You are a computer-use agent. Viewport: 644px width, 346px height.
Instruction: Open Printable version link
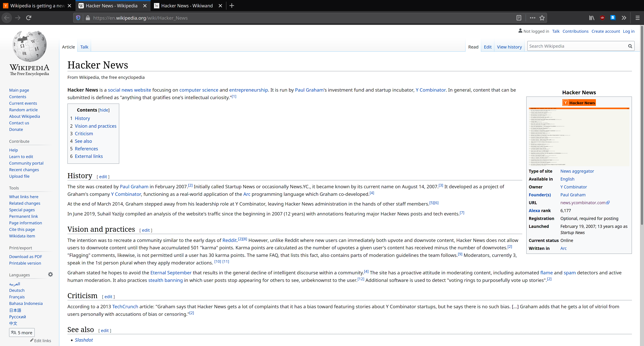click(x=25, y=263)
